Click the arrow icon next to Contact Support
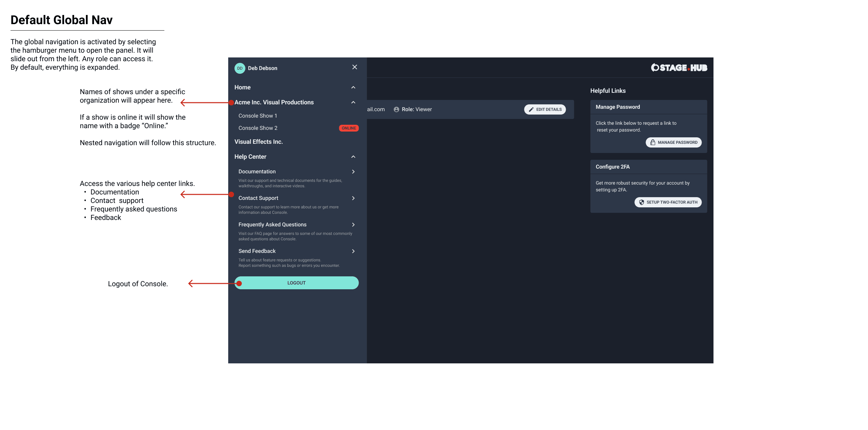868x430 pixels. (x=353, y=198)
